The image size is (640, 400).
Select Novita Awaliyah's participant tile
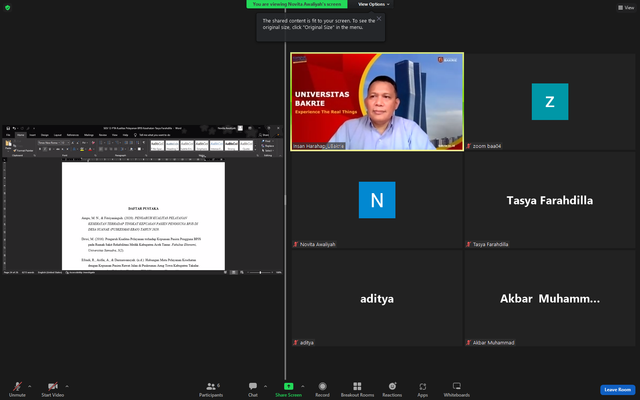click(x=377, y=200)
